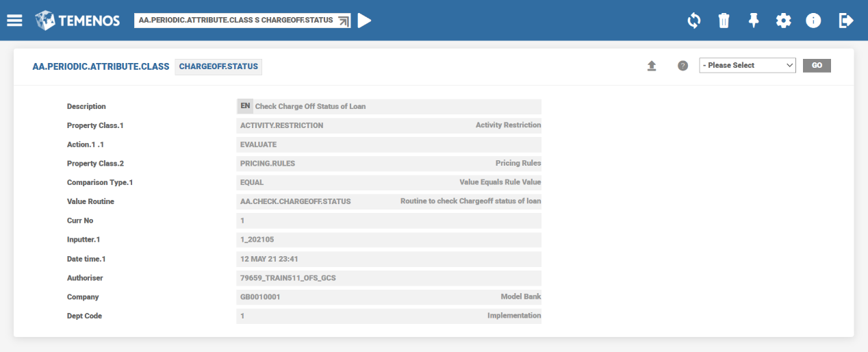Show info via the information icon
This screenshot has width=868, height=352.
tap(813, 21)
